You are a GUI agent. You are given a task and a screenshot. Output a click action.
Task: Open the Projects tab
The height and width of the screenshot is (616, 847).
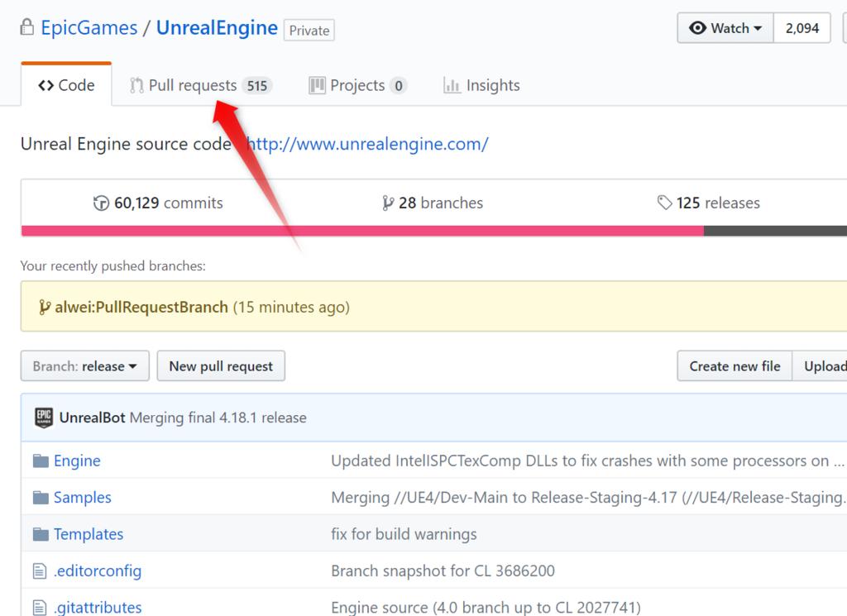(357, 85)
